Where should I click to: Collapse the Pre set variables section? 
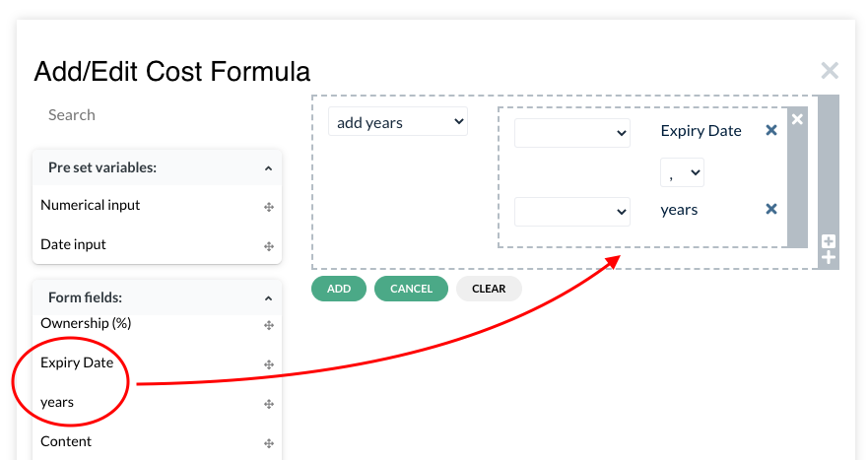[x=269, y=168]
